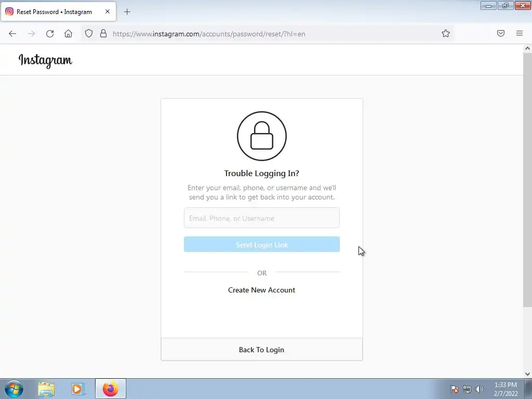Screen dimensions: 532x399
Task: Click the Email, Phone, or Username field
Action: [262, 218]
